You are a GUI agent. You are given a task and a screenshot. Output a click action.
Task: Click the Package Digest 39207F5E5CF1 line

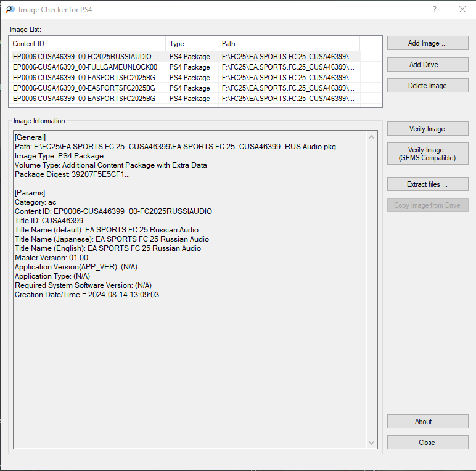point(72,174)
